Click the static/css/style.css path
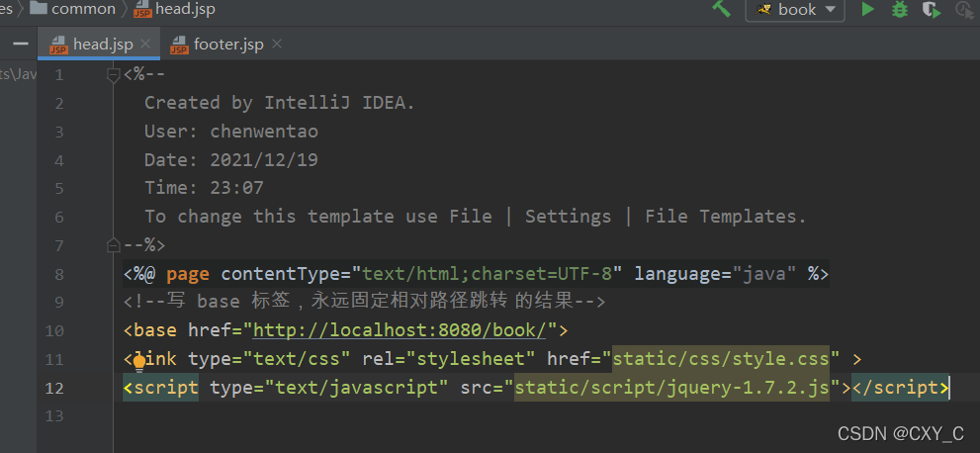The height and width of the screenshot is (453, 980). (x=720, y=359)
